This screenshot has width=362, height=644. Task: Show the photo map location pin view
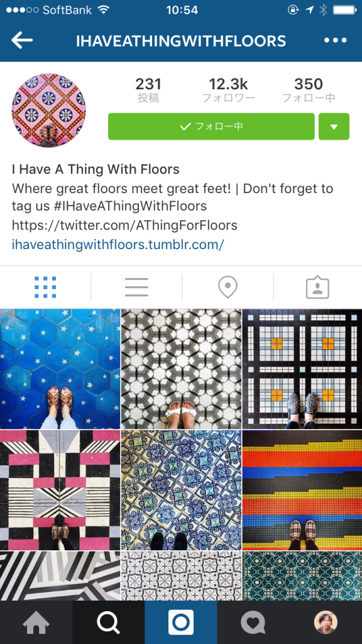228,287
